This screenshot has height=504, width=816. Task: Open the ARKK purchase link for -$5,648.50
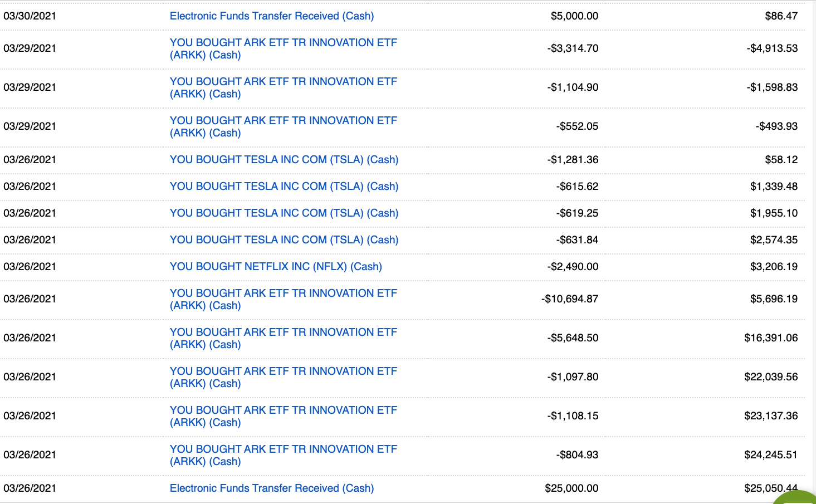(x=284, y=338)
